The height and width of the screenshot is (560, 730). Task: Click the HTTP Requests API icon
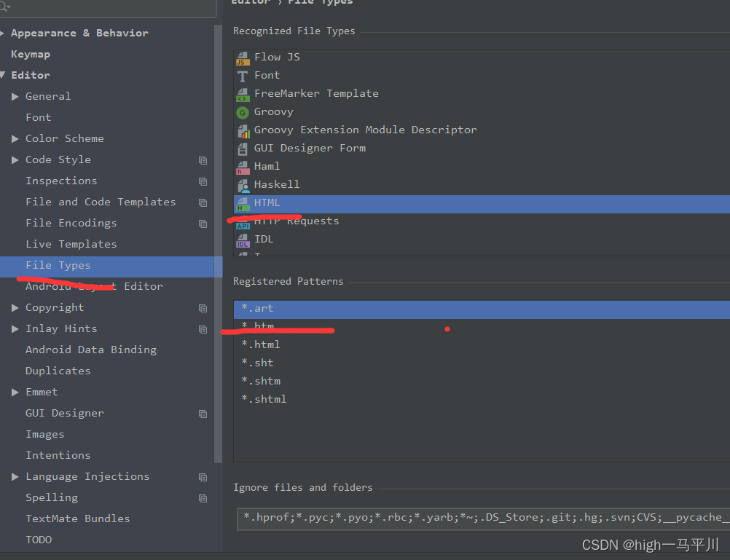pos(243,225)
